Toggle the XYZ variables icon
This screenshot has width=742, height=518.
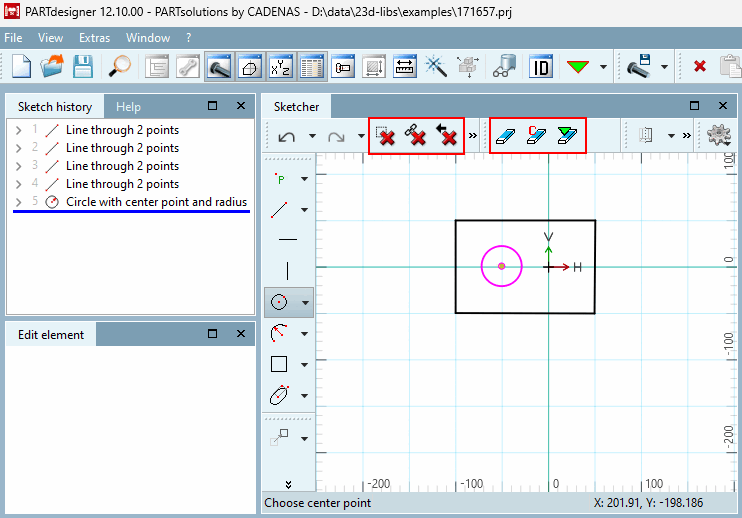281,66
